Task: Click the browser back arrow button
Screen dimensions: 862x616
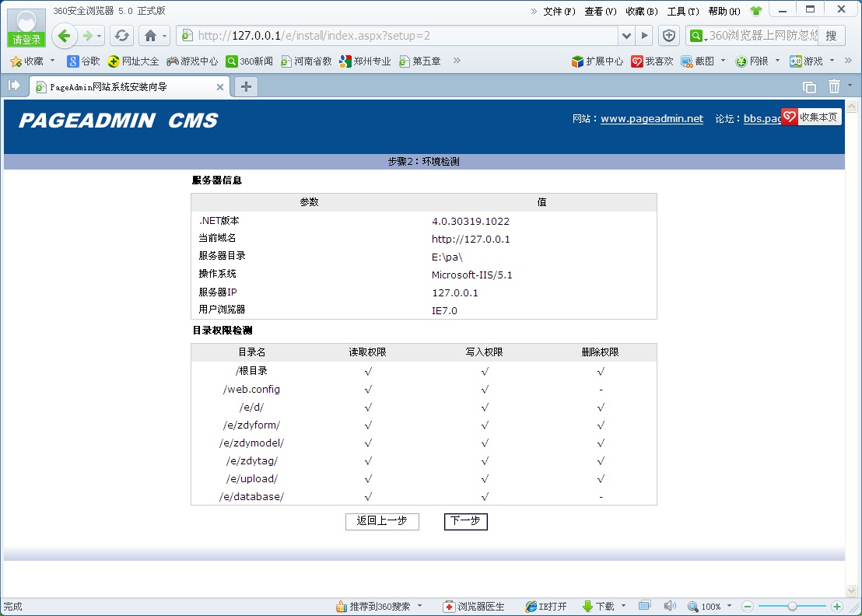Action: [x=65, y=37]
